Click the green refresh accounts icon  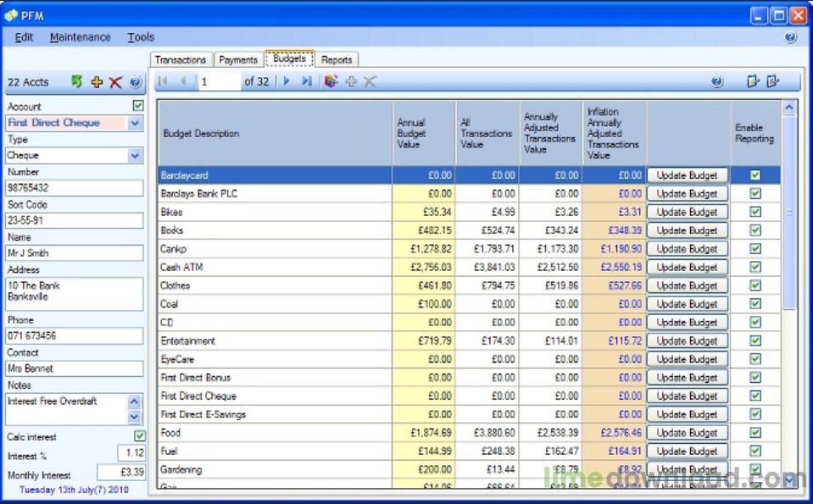(x=77, y=82)
